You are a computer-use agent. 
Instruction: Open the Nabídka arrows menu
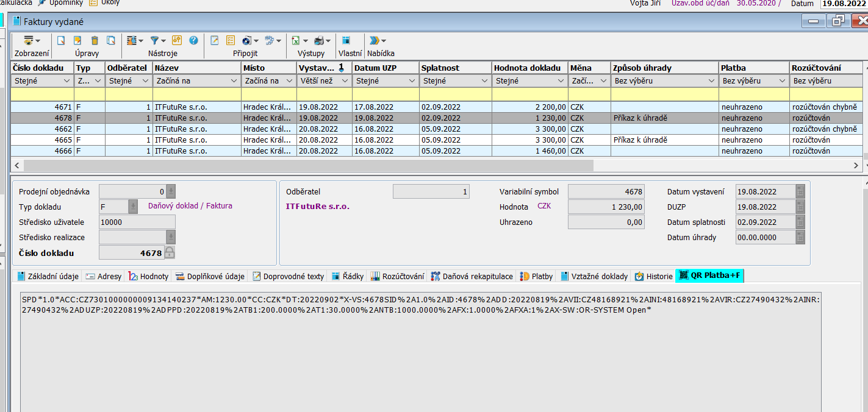(376, 41)
